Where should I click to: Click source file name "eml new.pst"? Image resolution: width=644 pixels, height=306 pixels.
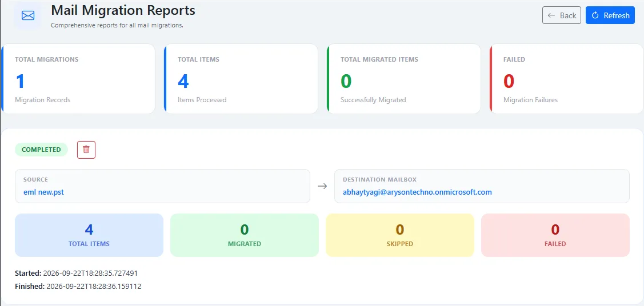43,192
